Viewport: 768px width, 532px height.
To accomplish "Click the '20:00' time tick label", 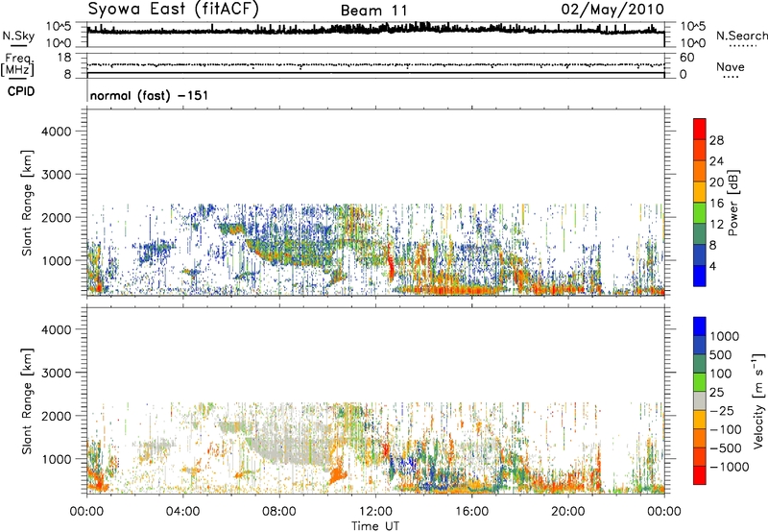I will (568, 512).
